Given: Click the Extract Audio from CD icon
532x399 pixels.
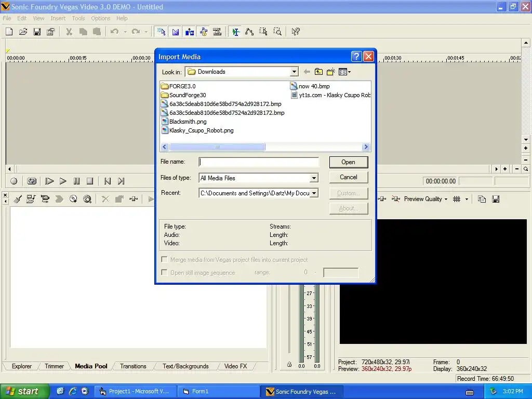Looking at the screenshot, I should 73,199.
